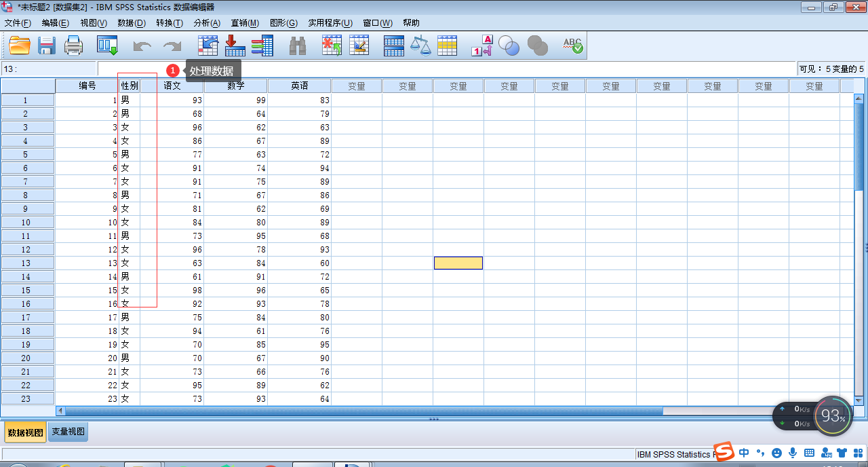
Task: Open the 图形(G) menu
Action: click(283, 23)
